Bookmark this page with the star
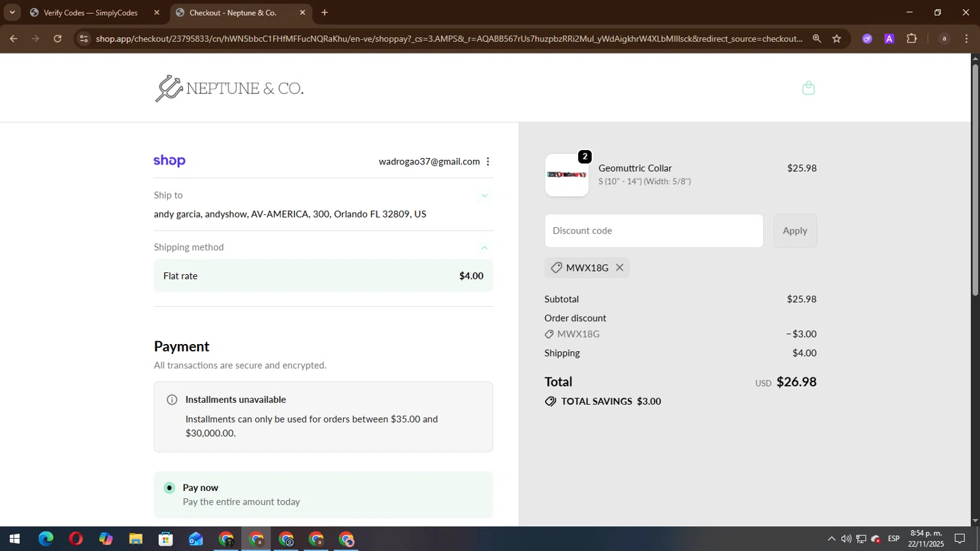 (x=836, y=39)
